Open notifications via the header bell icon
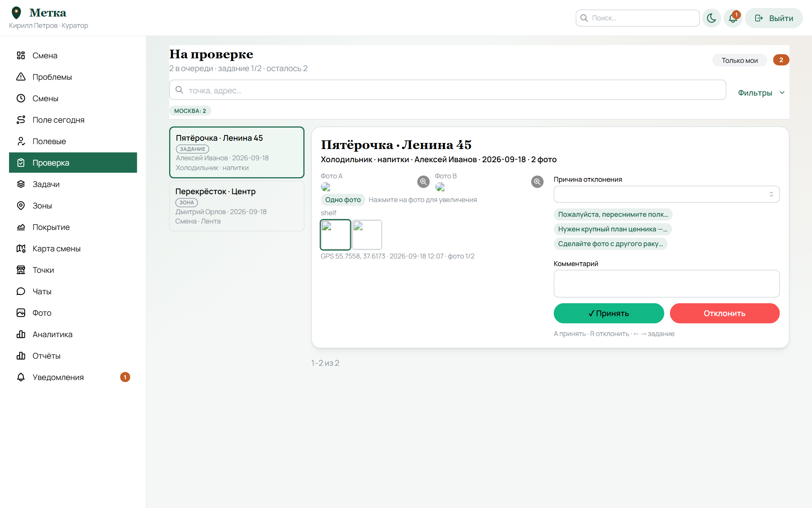The height and width of the screenshot is (508, 812). 733,18
